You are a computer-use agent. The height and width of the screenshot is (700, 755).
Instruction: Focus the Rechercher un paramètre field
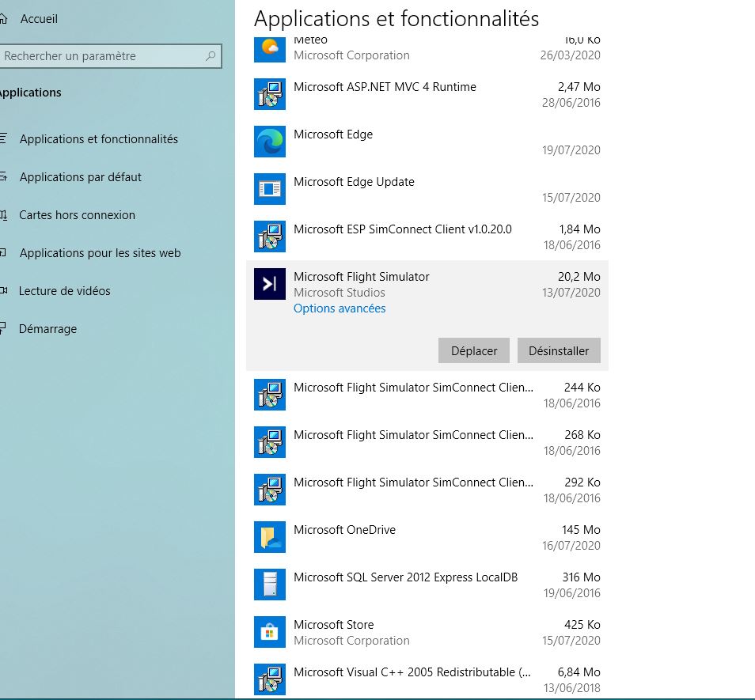point(110,56)
